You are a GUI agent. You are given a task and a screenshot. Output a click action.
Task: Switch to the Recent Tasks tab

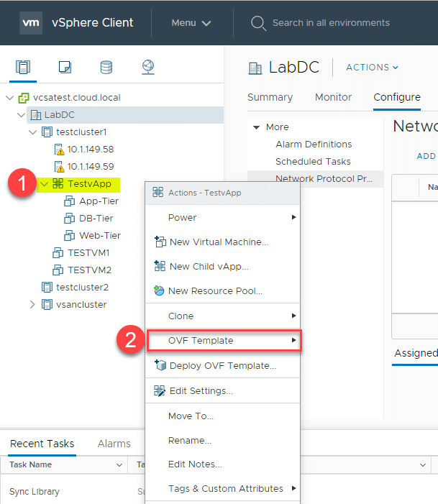tap(42, 444)
